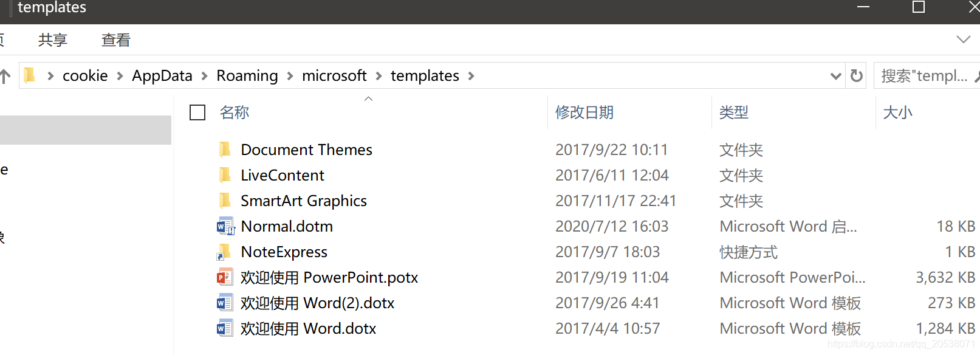Select the LiveContent folder name
The width and height of the screenshot is (980, 355).
[x=283, y=175]
